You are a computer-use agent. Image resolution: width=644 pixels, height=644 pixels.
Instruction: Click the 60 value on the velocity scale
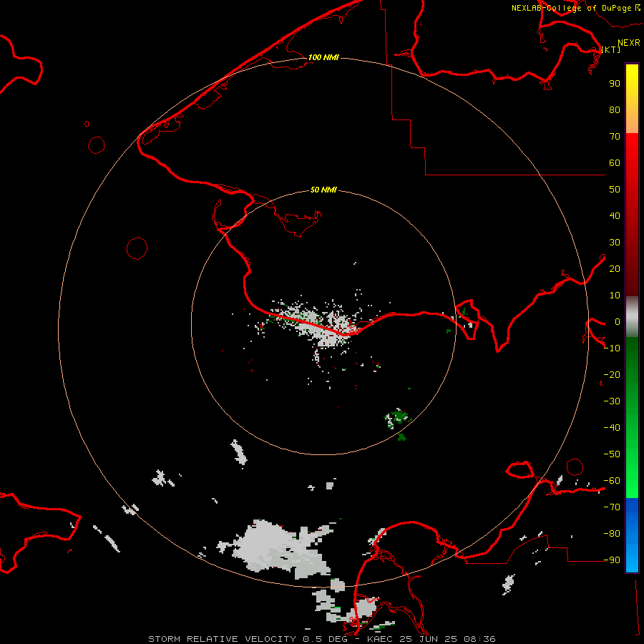[x=615, y=163]
